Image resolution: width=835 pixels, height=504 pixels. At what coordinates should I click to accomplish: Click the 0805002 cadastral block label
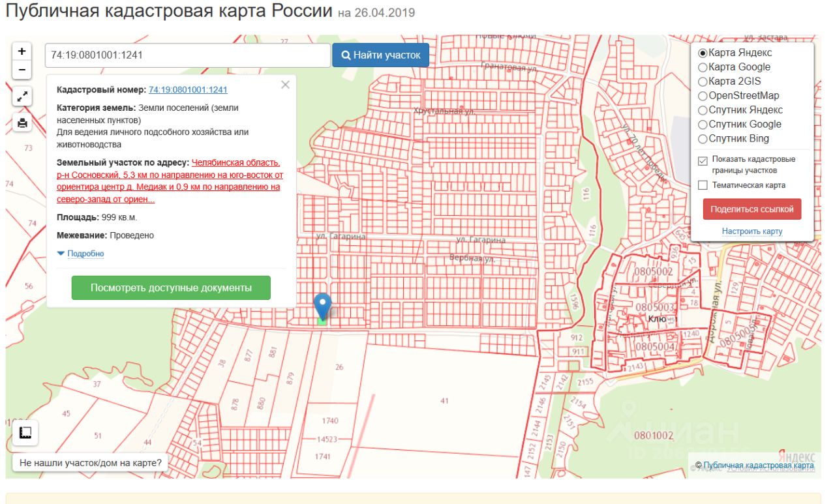click(654, 271)
